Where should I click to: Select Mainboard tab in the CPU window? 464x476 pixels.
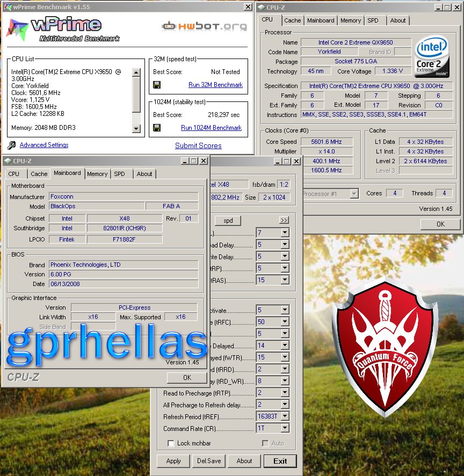coord(321,20)
